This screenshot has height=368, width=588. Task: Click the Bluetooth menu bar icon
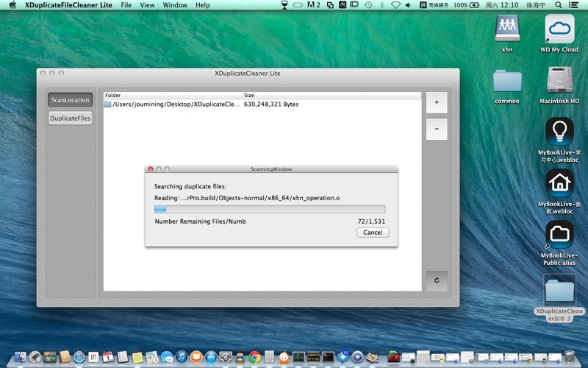tap(381, 5)
